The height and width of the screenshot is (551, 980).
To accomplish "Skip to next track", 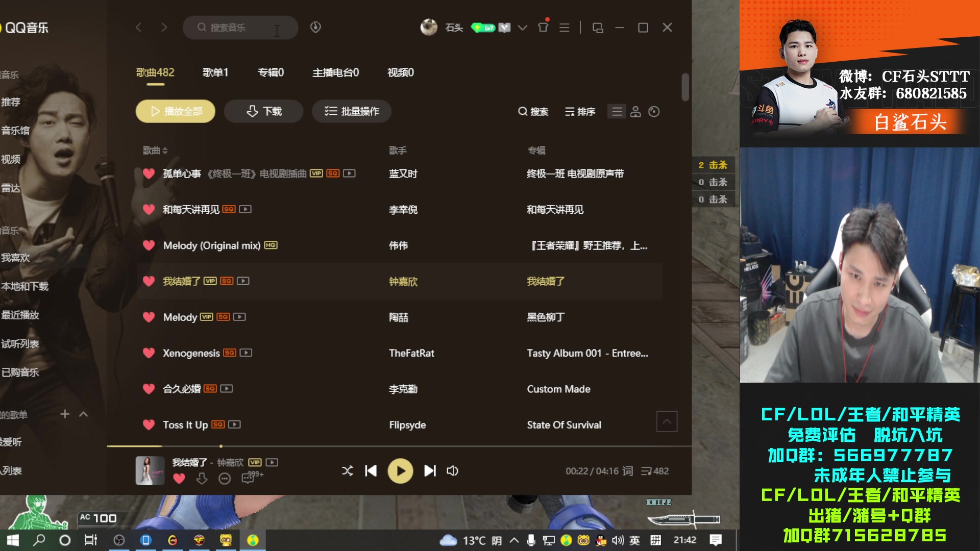I will [430, 471].
